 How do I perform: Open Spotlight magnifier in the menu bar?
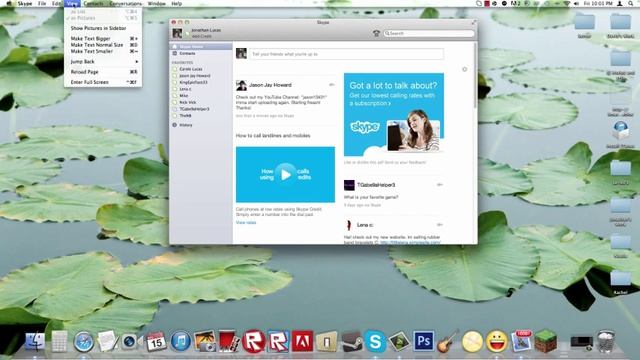tap(631, 3)
